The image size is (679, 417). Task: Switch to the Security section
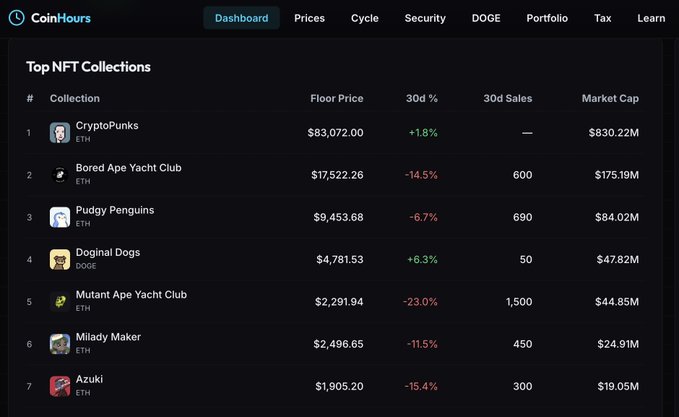[x=425, y=18]
